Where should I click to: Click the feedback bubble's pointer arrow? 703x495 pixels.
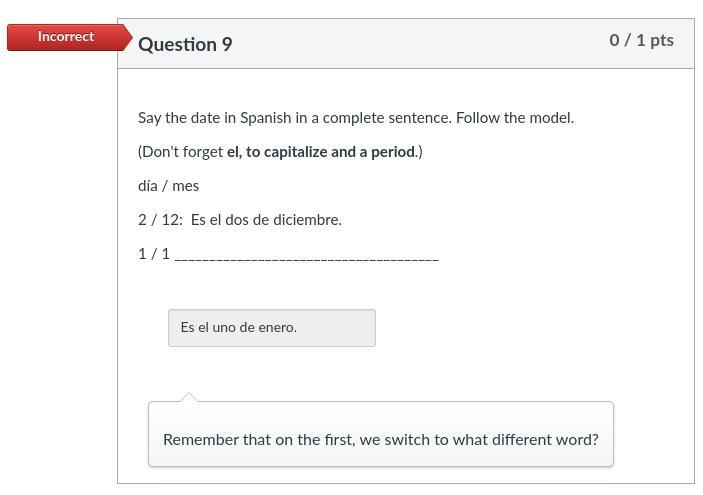pos(189,397)
